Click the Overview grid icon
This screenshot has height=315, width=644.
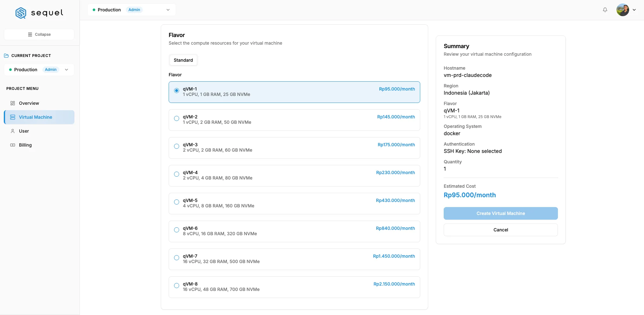[x=13, y=103]
